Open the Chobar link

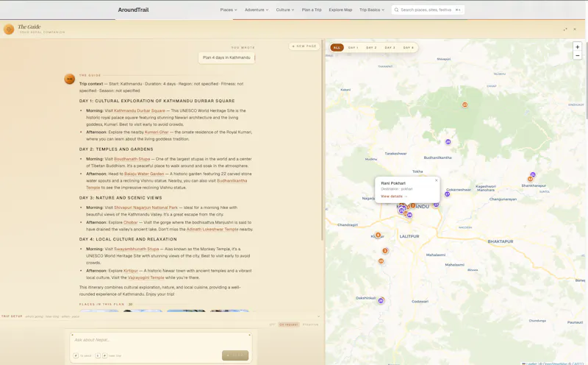(131, 223)
